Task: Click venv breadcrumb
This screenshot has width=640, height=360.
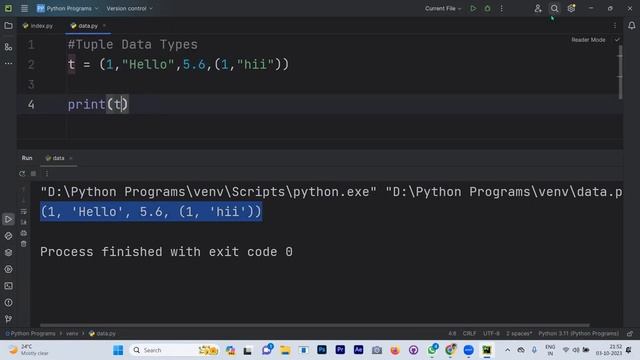Action: tap(72, 333)
